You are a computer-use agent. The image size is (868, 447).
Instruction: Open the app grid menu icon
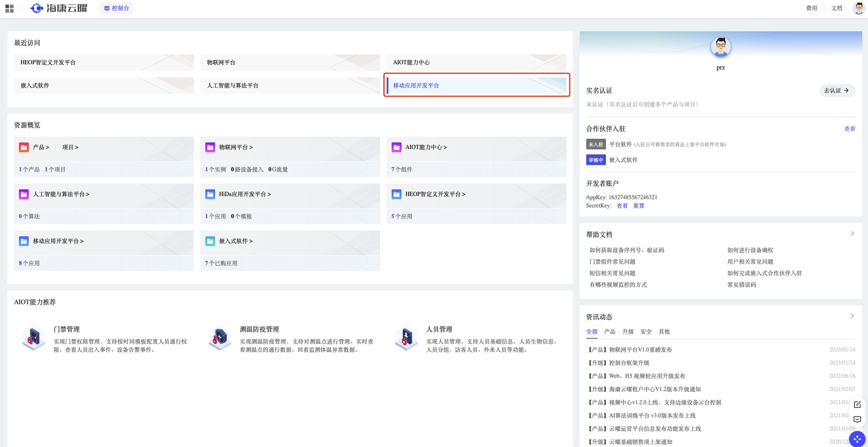9,8
